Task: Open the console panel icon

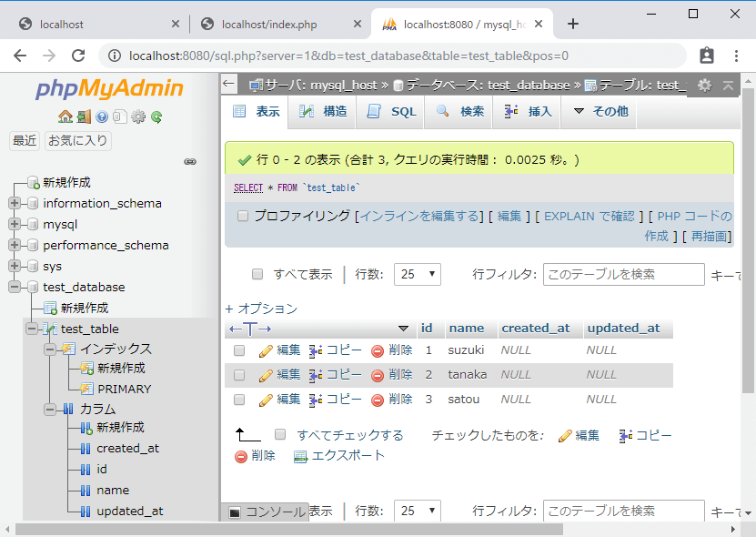Action: click(x=235, y=512)
